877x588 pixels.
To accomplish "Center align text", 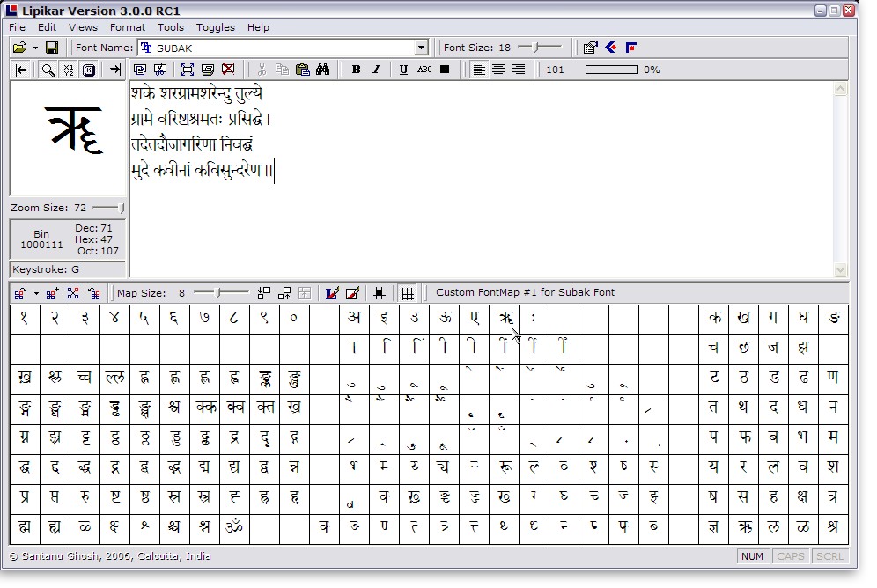I will [498, 70].
